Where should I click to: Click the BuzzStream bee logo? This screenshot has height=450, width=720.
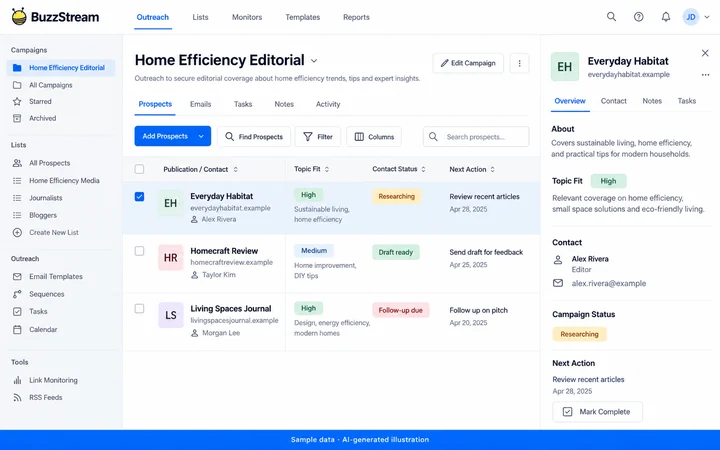coord(19,17)
